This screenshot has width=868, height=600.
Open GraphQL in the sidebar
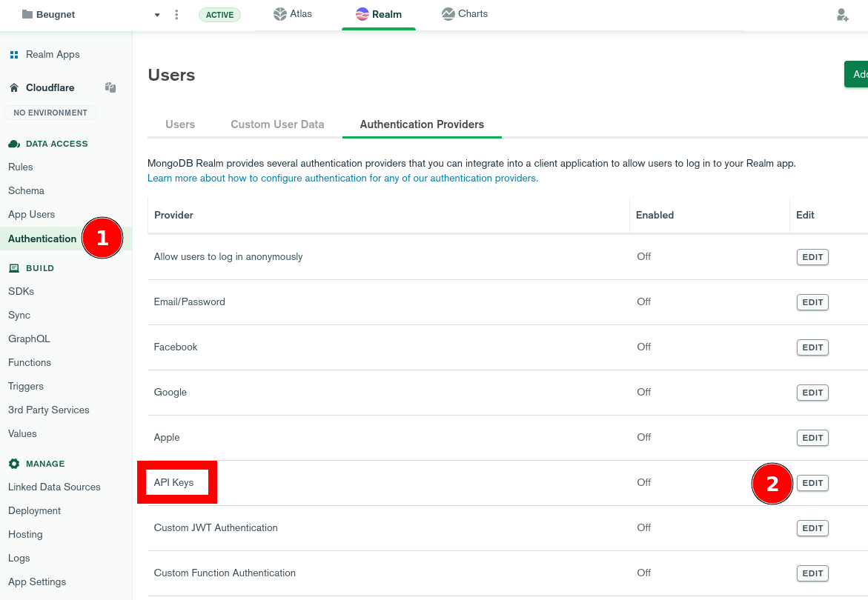click(x=29, y=339)
